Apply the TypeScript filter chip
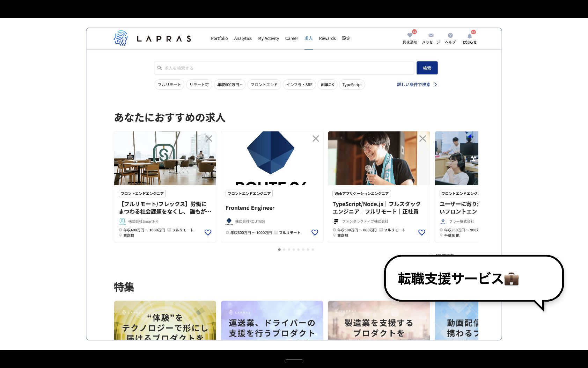588x368 pixels. [352, 85]
